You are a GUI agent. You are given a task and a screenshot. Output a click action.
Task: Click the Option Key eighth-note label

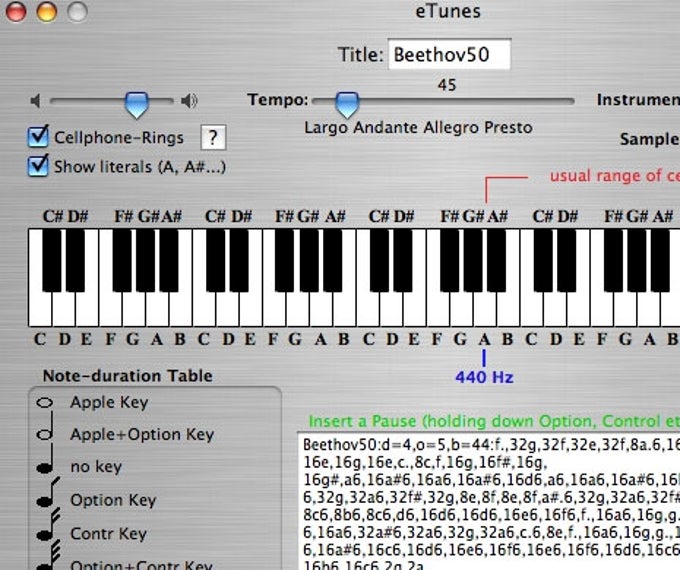coord(113,501)
